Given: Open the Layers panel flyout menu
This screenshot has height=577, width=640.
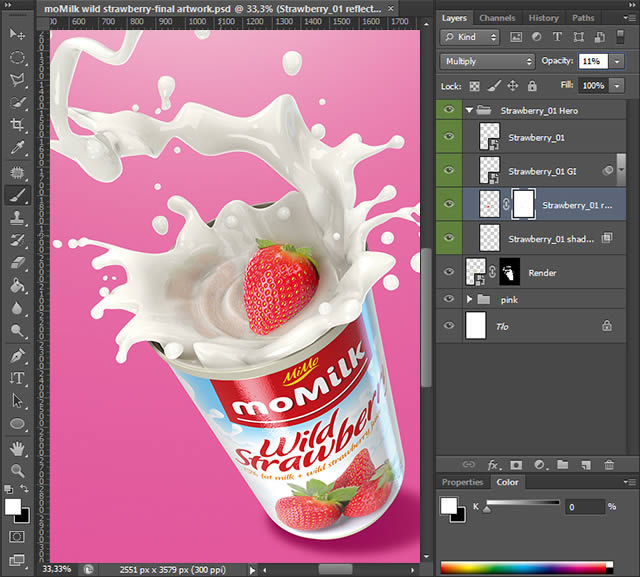Looking at the screenshot, I should point(629,18).
